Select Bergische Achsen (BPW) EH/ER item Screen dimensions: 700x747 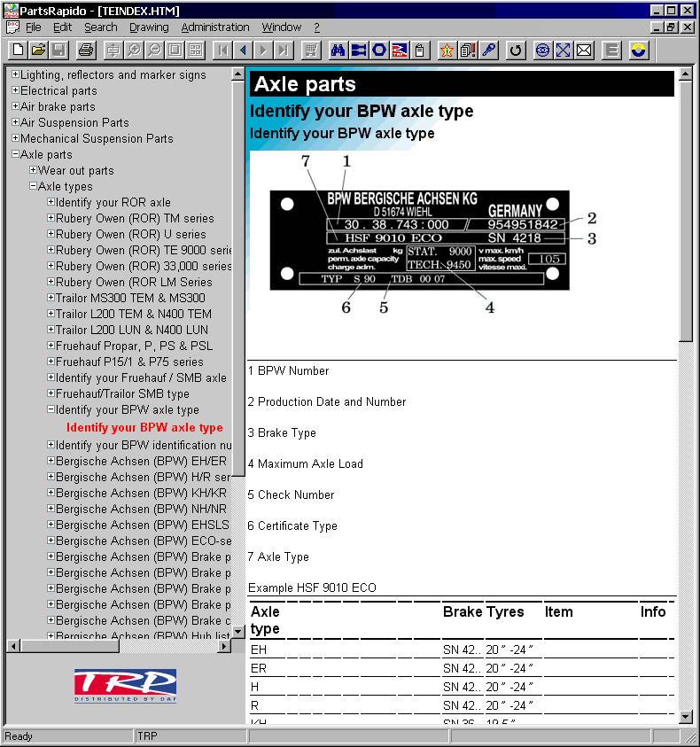coord(141,461)
